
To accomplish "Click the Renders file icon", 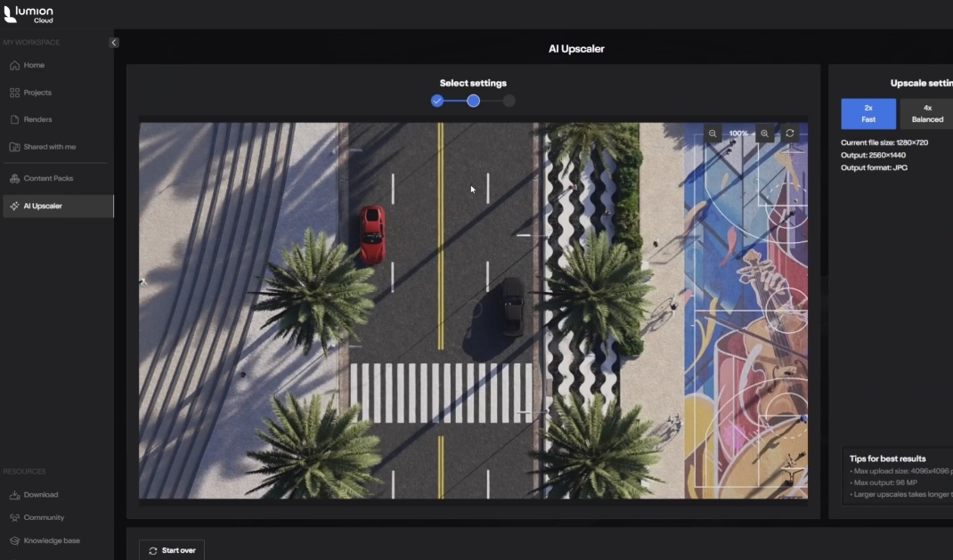I will [x=14, y=119].
